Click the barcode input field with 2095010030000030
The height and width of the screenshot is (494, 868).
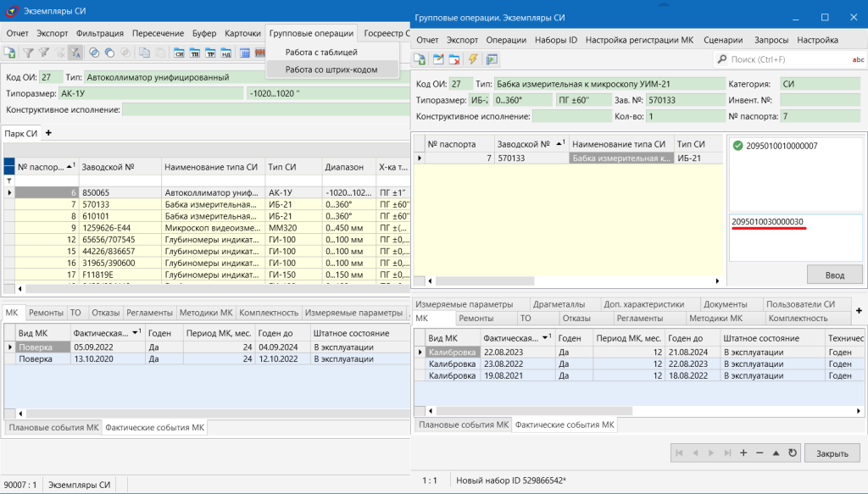[795, 238]
